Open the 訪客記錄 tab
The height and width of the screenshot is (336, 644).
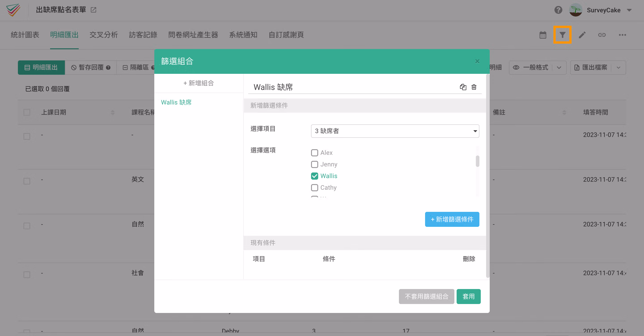tap(143, 35)
